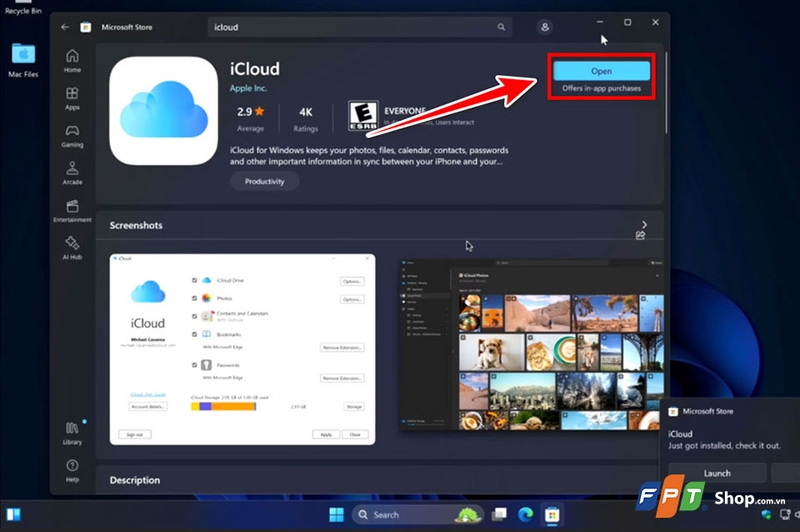Image resolution: width=800 pixels, height=532 pixels.
Task: Expand Screenshots with the chevron arrow
Action: 644,224
